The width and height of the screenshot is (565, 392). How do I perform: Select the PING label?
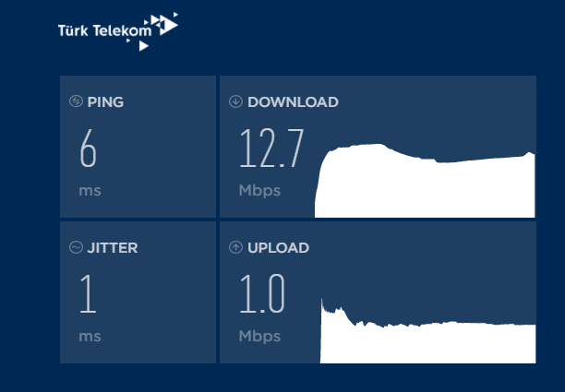(x=105, y=101)
